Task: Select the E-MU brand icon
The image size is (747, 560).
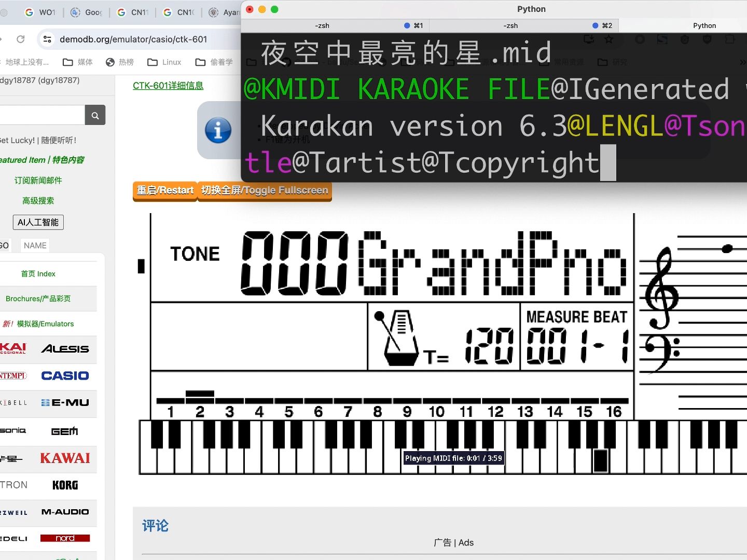Action: 66,402
